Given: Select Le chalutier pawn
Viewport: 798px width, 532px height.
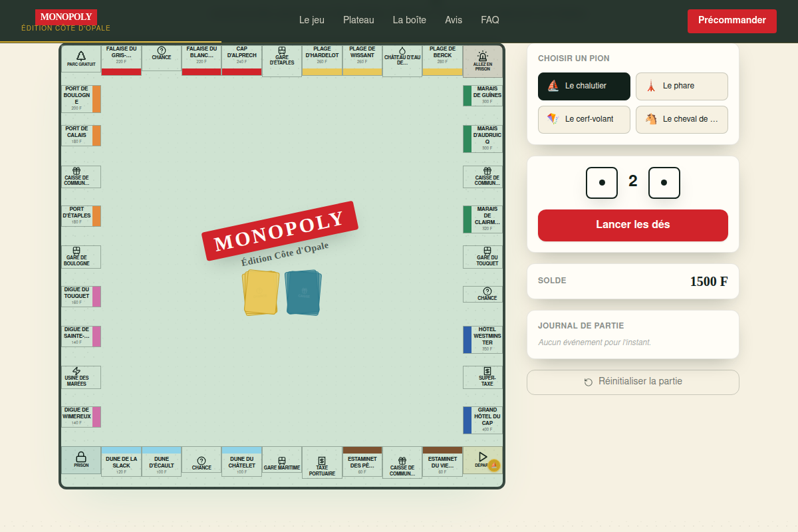Looking at the screenshot, I should tap(585, 86).
